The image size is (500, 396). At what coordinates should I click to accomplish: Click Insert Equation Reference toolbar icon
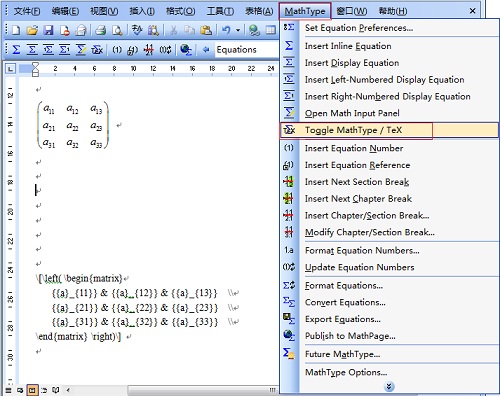click(x=133, y=50)
